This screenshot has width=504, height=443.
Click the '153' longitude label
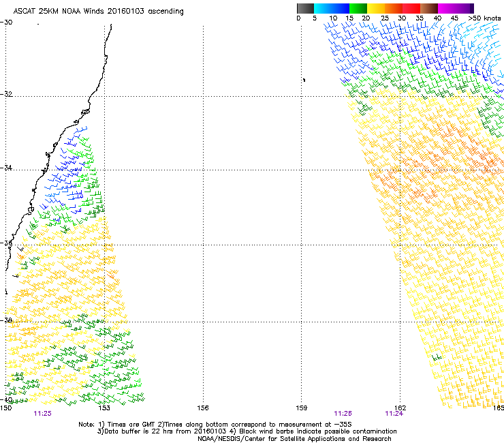(x=104, y=408)
